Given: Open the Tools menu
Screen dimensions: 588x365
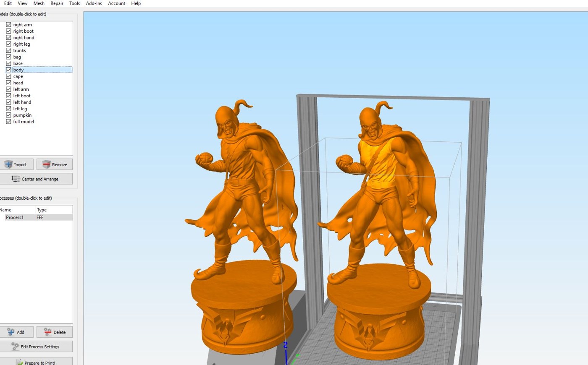Looking at the screenshot, I should [75, 3].
